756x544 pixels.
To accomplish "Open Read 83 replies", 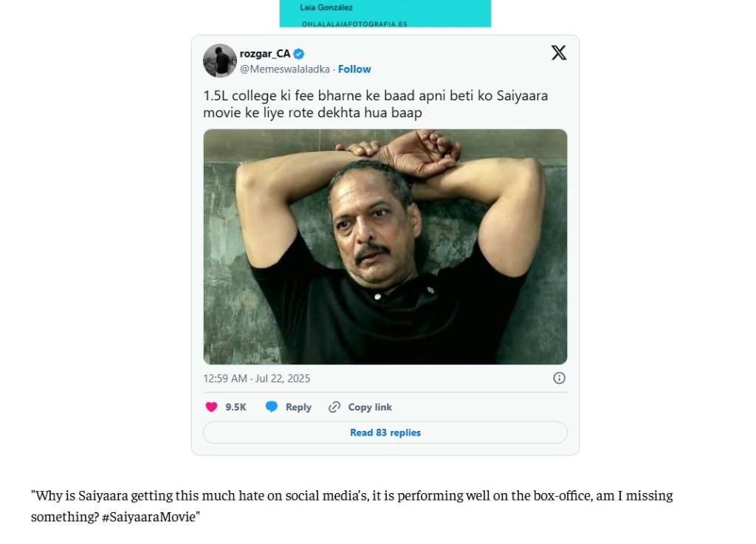I will pos(385,433).
